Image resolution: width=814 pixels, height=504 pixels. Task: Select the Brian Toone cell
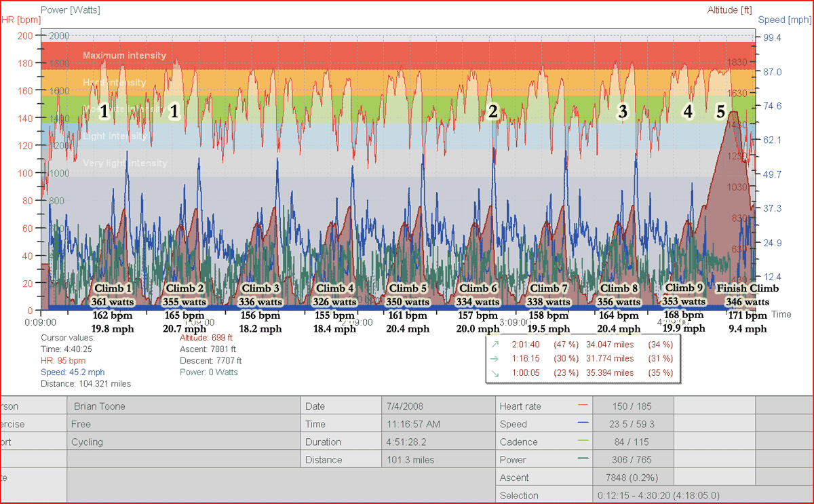click(183, 406)
